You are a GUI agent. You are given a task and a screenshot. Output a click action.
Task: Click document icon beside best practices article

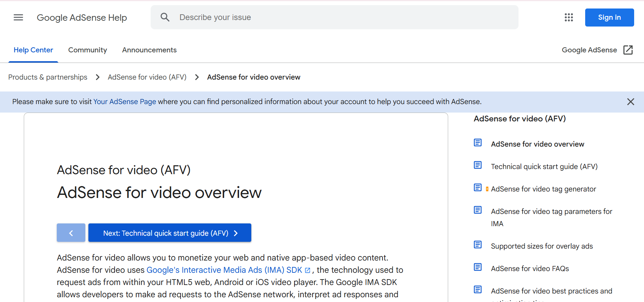(478, 289)
